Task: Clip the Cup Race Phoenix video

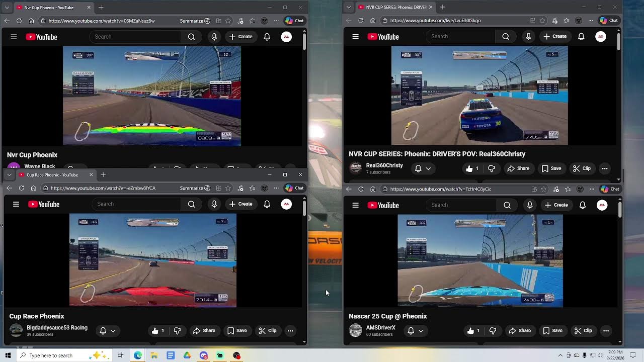Action: 267,331
